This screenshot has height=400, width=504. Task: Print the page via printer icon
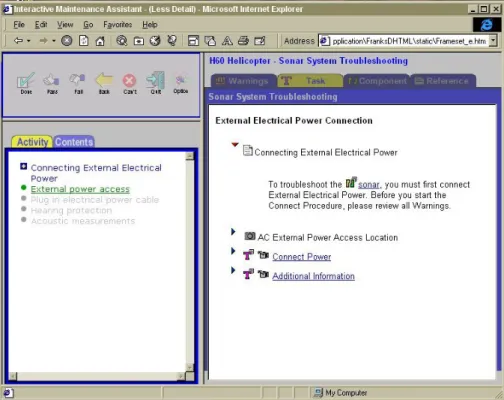point(243,41)
